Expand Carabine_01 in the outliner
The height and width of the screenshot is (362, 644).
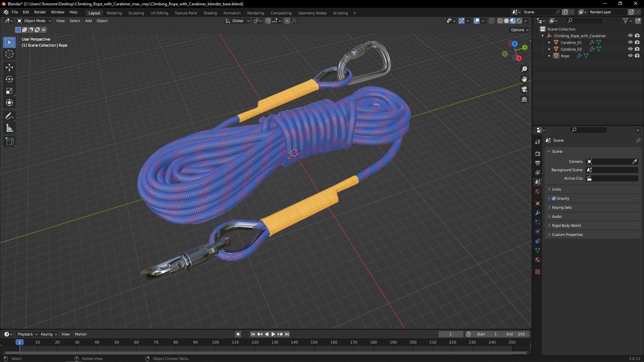549,42
